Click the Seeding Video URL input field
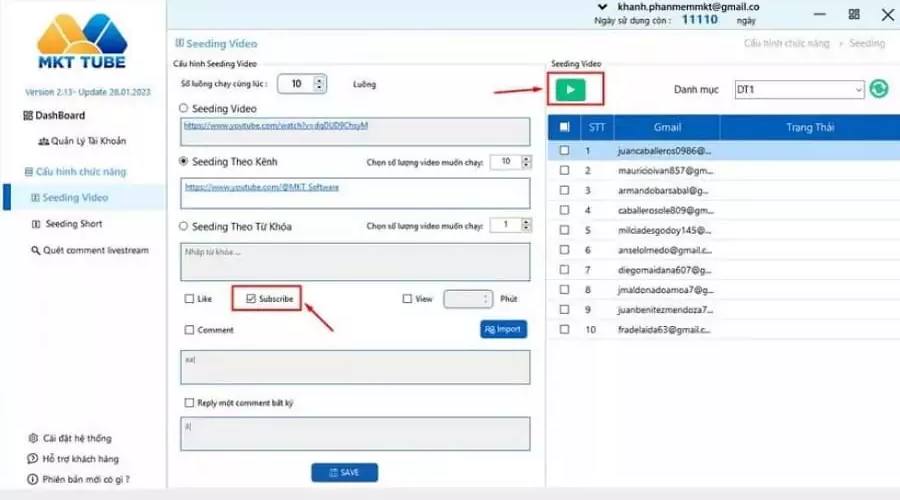This screenshot has width=900, height=500. pos(355,131)
